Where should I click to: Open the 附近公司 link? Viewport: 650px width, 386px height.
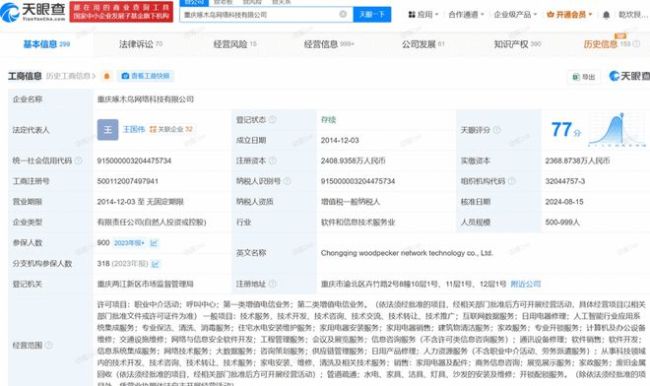[x=526, y=284]
